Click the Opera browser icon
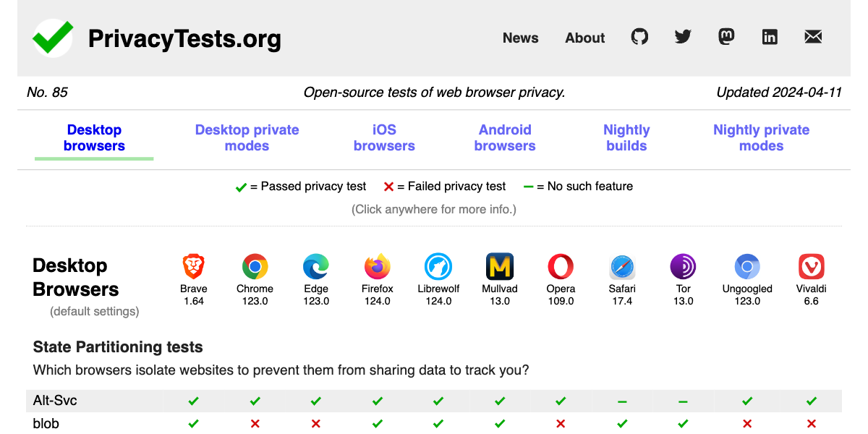 coord(561,267)
